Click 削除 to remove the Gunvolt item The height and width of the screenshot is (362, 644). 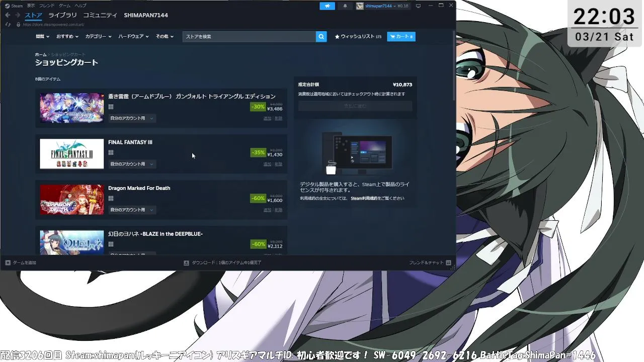[278, 118]
